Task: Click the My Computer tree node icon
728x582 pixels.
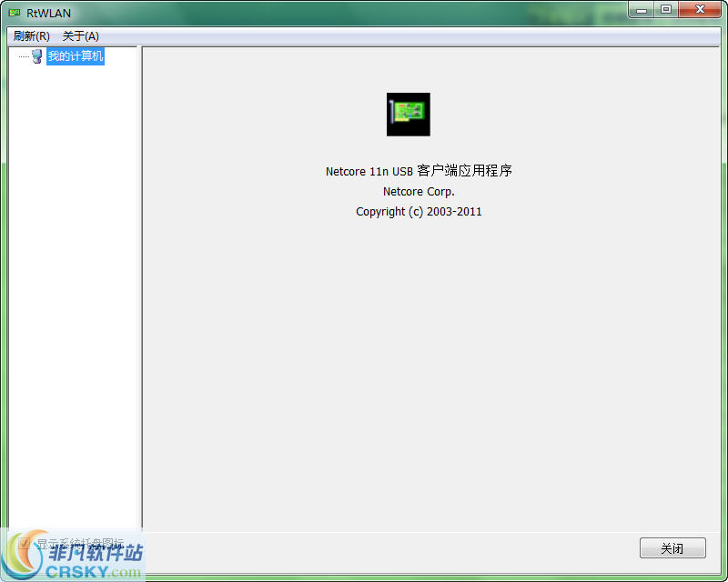Action: click(36, 56)
